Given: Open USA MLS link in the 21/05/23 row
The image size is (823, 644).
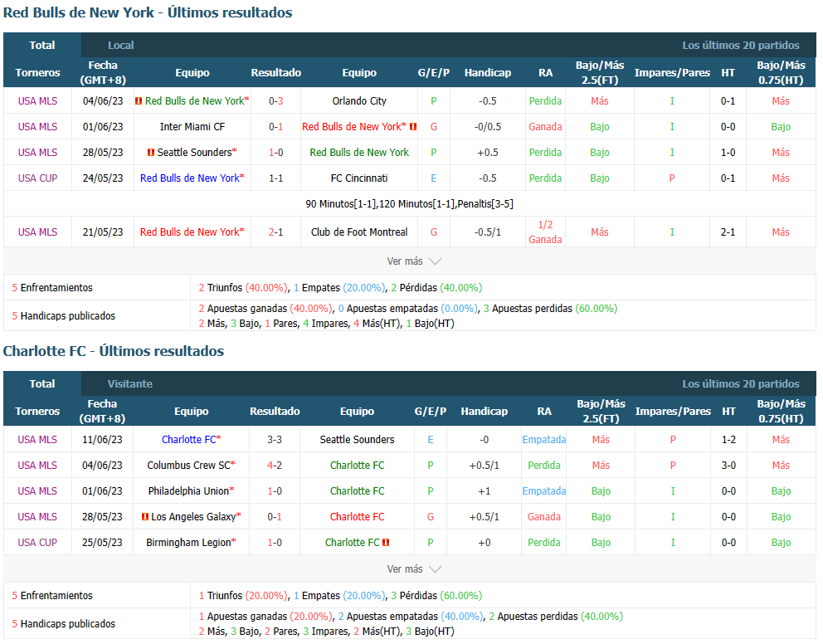Looking at the screenshot, I should (x=37, y=232).
